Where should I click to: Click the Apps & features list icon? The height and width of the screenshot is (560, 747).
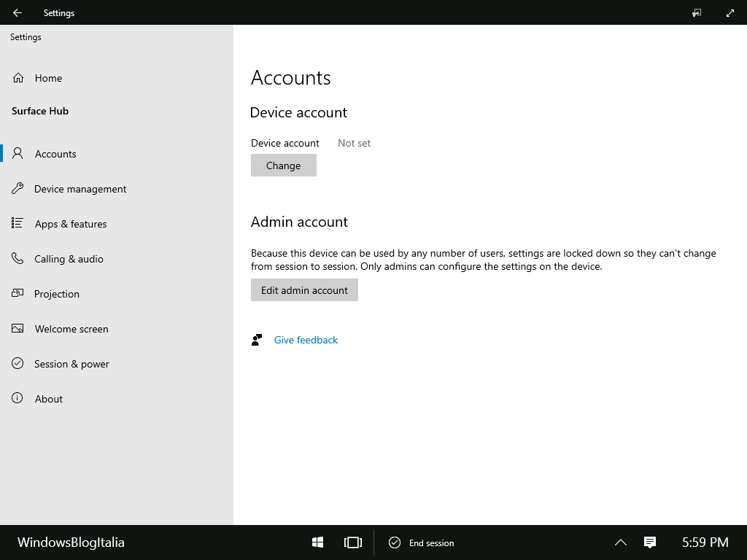18,223
